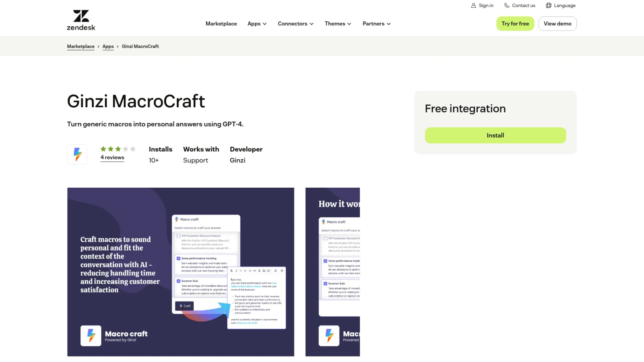Screen dimensions: 644x362
Task: Click the 10+ installs value
Action: click(x=154, y=160)
